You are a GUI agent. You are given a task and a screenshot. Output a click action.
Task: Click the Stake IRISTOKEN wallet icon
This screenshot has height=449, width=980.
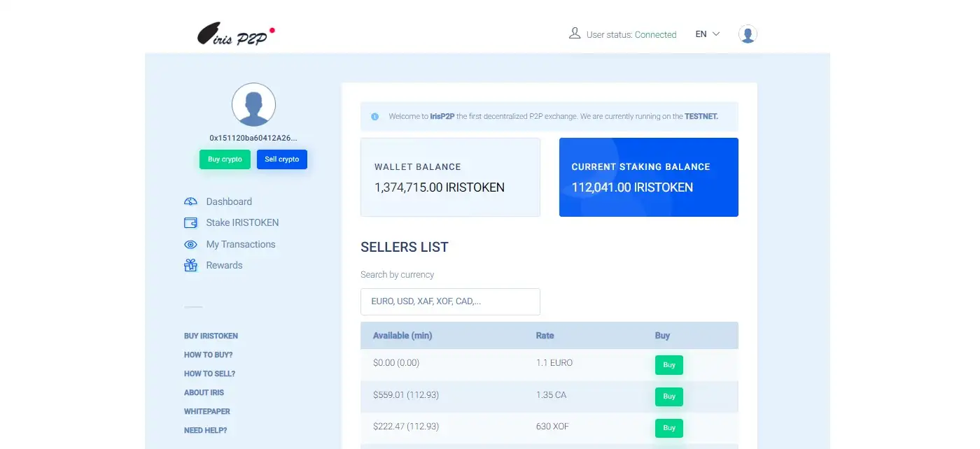pos(190,223)
